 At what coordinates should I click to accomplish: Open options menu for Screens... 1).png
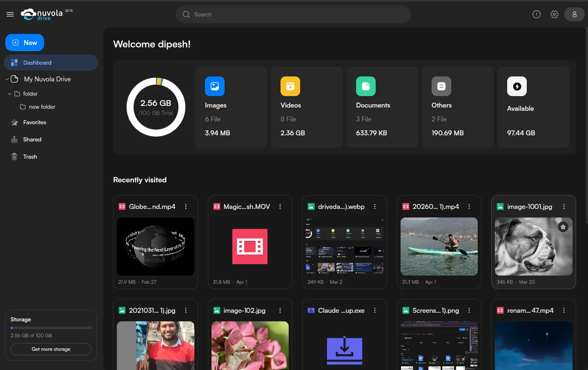(x=469, y=311)
